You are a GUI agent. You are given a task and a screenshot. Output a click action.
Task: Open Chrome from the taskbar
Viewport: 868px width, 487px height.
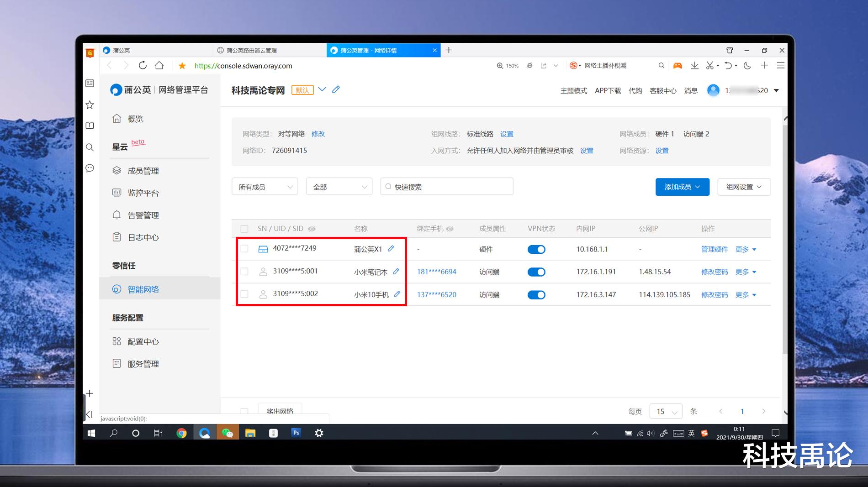pos(181,433)
